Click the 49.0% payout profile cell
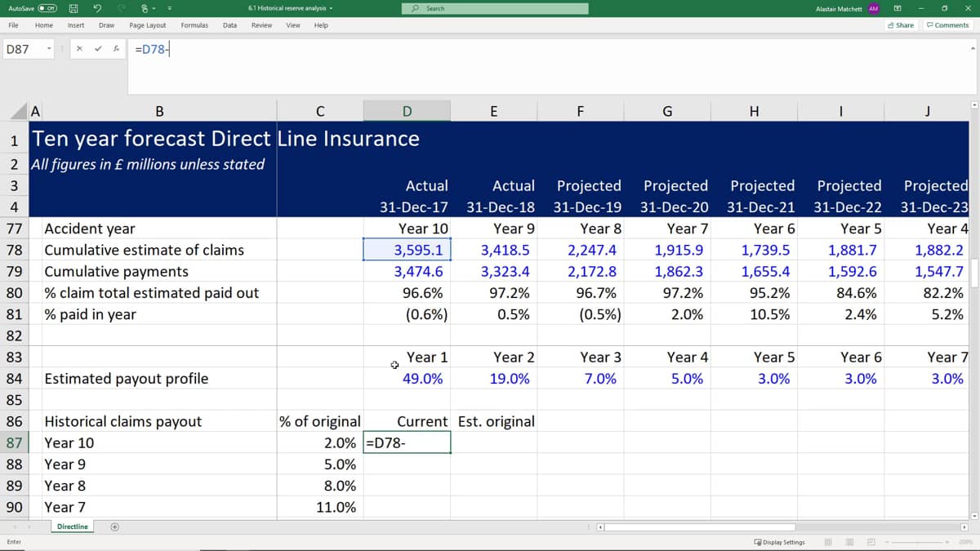This screenshot has width=980, height=551. coord(407,378)
